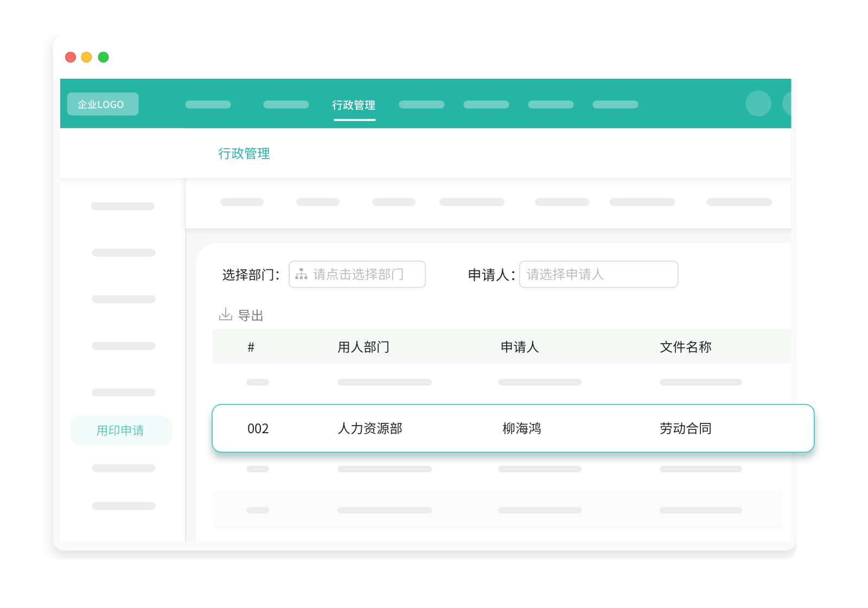Open the 请选择申请人 applicant selector
Image resolution: width=868 pixels, height=608 pixels.
598,275
